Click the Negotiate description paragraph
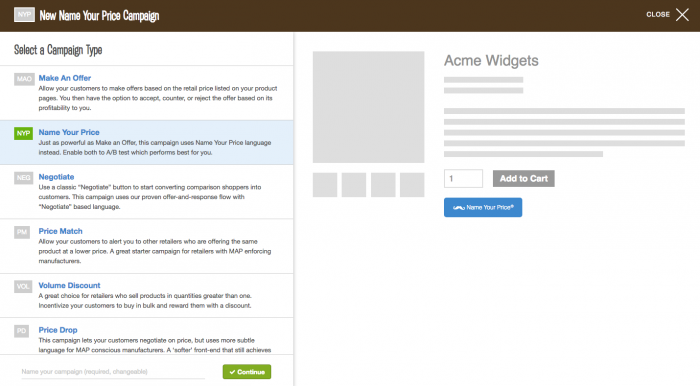700x386 pixels. [x=150, y=197]
